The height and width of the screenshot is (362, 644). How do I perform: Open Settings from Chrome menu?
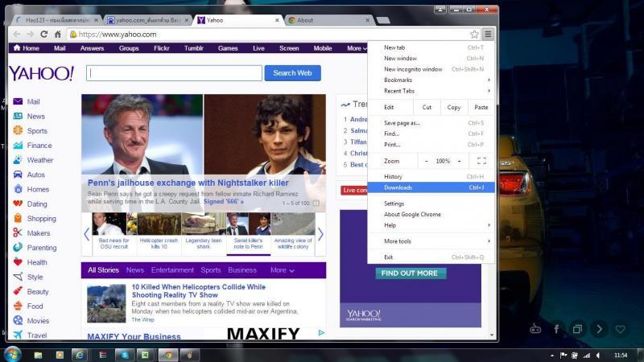(431, 204)
